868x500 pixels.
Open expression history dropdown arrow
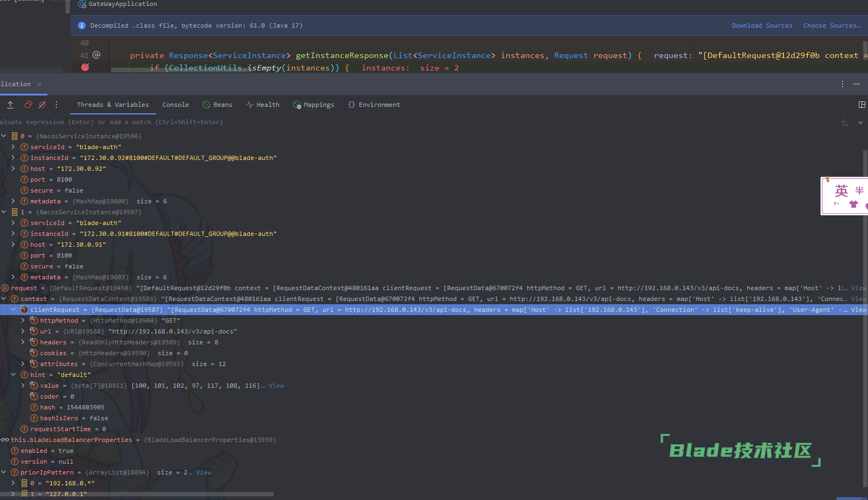tap(860, 123)
